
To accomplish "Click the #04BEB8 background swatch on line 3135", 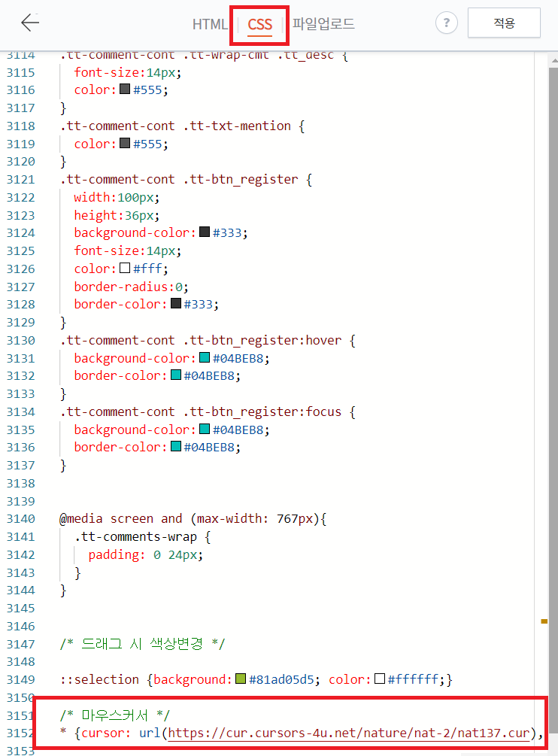I will 205,429.
